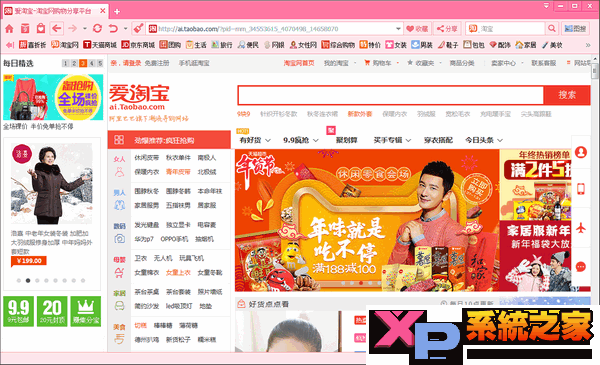This screenshot has width=600, height=365.
Task: Click the airplane icon on right sidebar
Action: [581, 228]
